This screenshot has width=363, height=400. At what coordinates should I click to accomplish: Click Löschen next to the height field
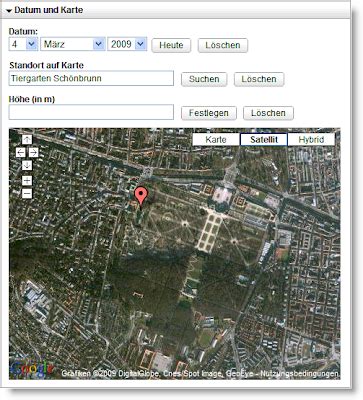[x=268, y=113]
